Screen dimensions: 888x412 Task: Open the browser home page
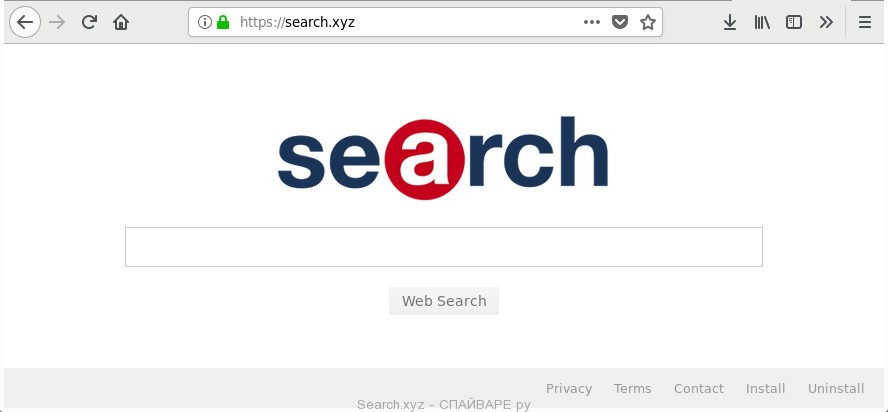point(121,22)
